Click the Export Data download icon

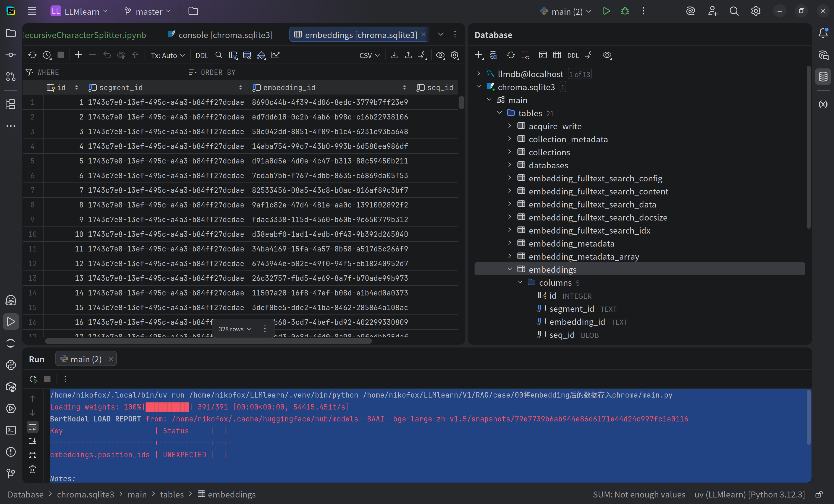pyautogui.click(x=394, y=55)
